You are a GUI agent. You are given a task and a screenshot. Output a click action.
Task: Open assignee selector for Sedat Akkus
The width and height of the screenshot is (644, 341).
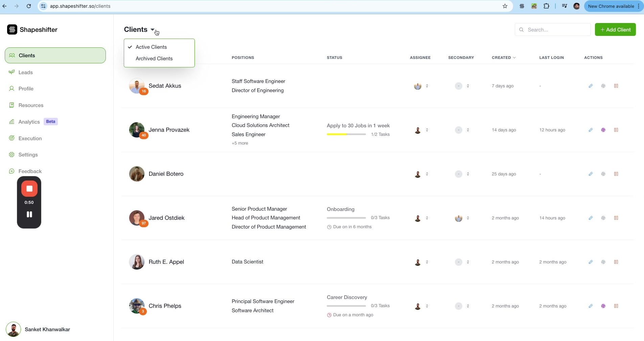[x=421, y=86]
